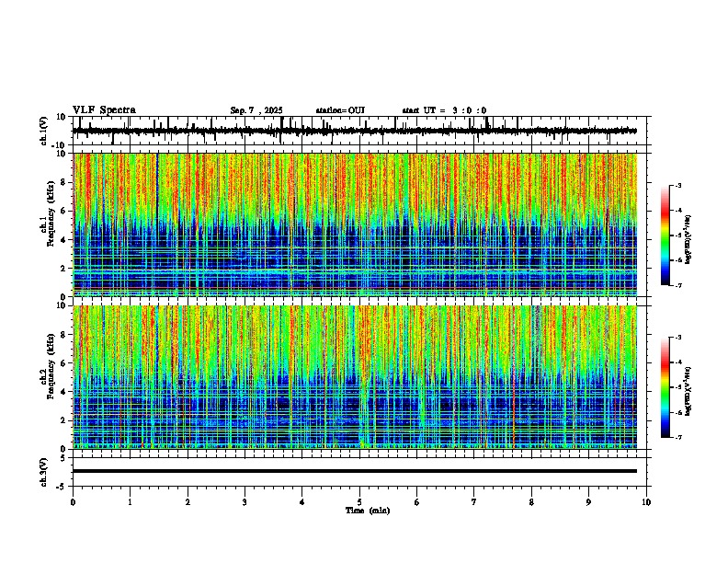Screen dimensions: 728x563
Task: Click the "-3" label on ch.2 color bar
Action: pyautogui.click(x=677, y=338)
